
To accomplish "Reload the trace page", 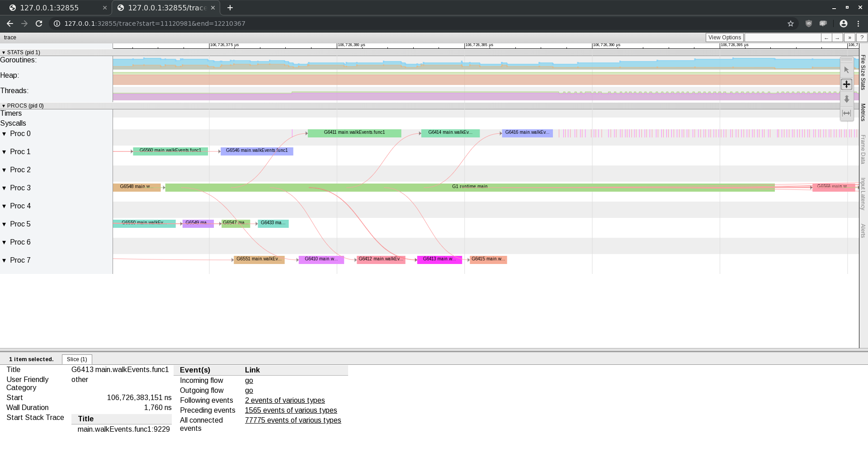I will [x=39, y=24].
